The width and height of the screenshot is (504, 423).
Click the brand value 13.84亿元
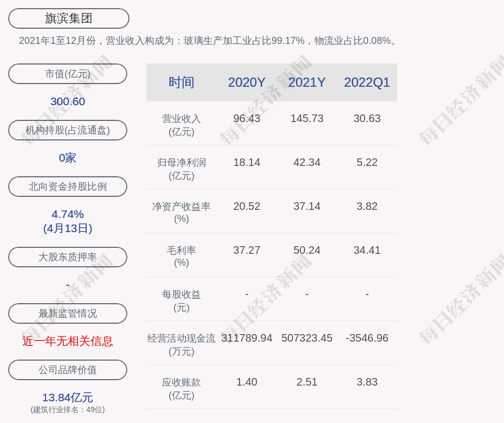[x=68, y=398]
